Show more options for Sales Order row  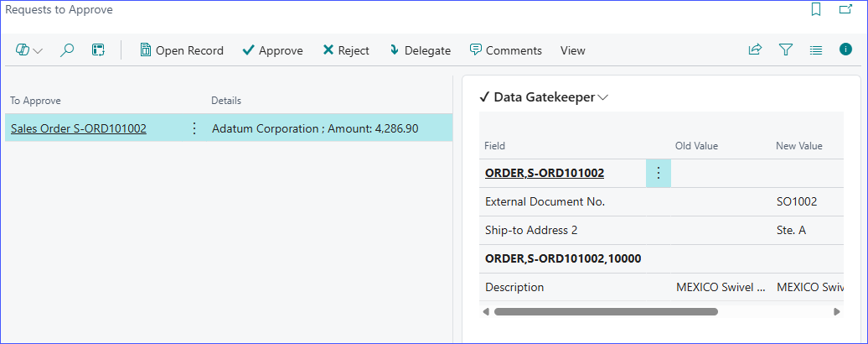point(194,128)
